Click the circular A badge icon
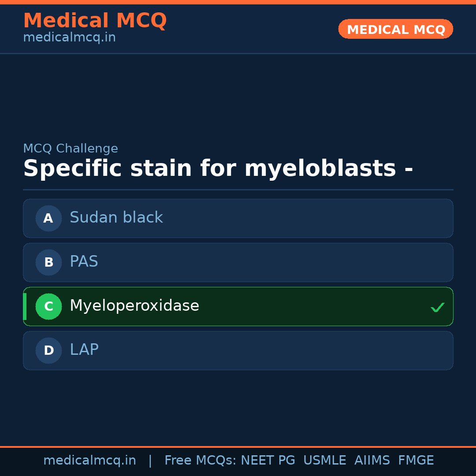 (x=48, y=218)
